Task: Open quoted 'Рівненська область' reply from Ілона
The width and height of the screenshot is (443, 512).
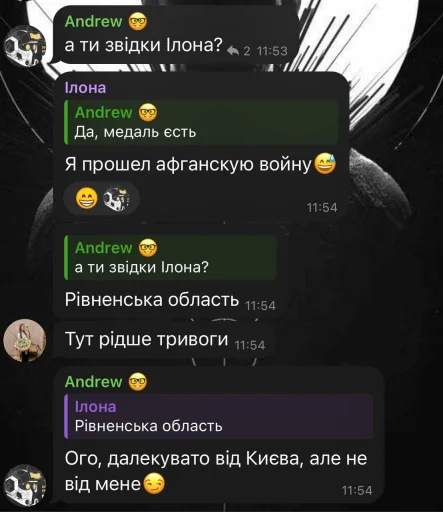Action: [219, 417]
